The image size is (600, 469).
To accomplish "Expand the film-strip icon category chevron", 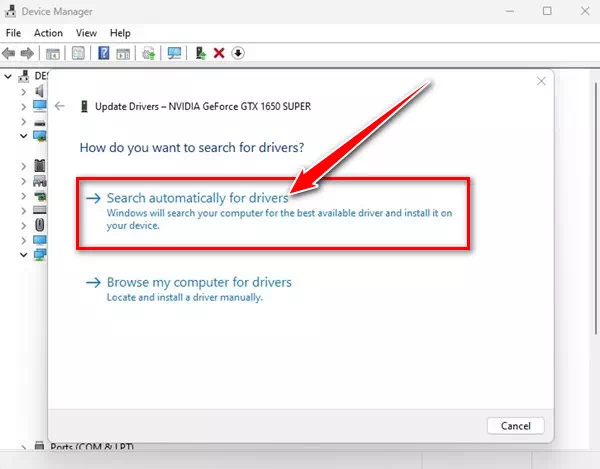I will coord(24,166).
